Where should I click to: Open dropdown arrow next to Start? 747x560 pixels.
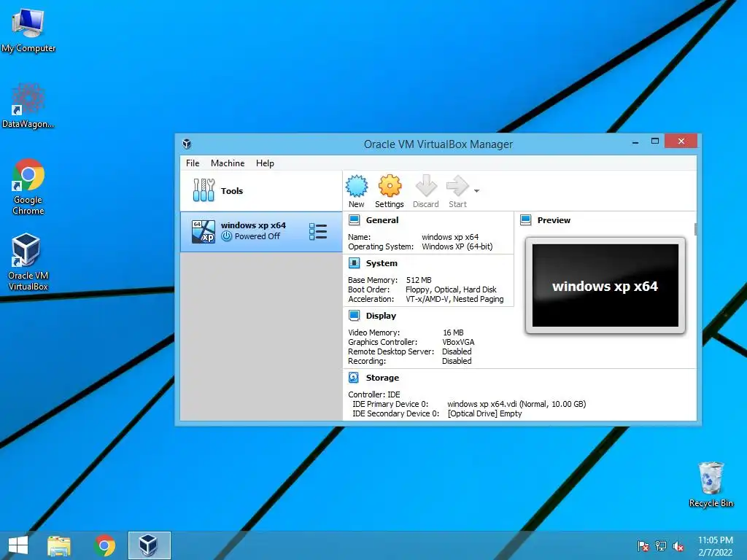pyautogui.click(x=476, y=191)
